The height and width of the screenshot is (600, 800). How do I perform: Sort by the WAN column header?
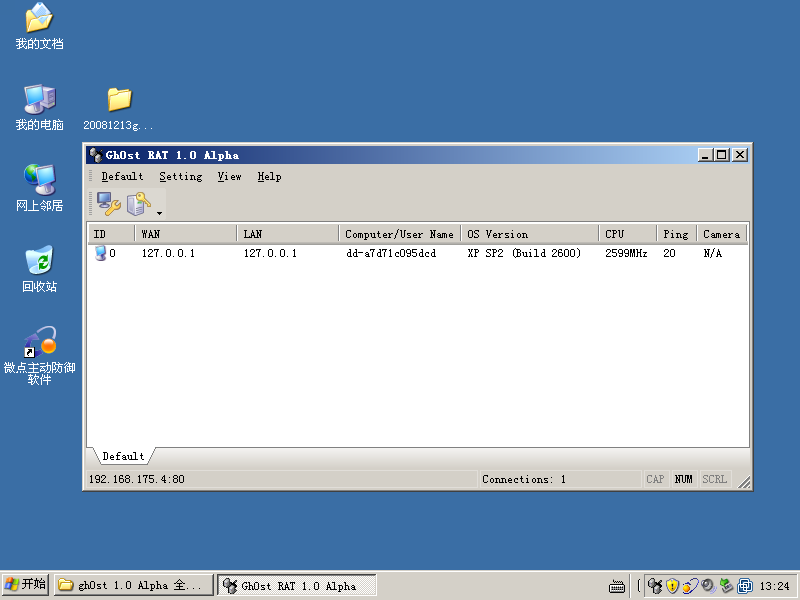186,234
